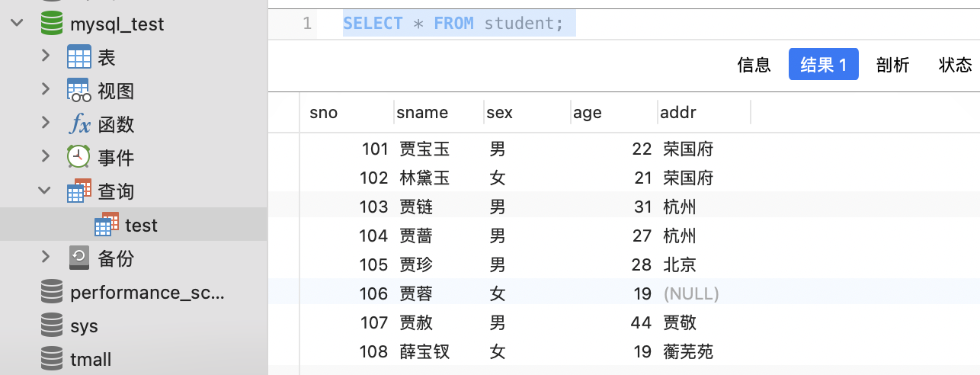The height and width of the screenshot is (375, 980).
Task: Expand the 备份 backup node
Action: [x=46, y=258]
